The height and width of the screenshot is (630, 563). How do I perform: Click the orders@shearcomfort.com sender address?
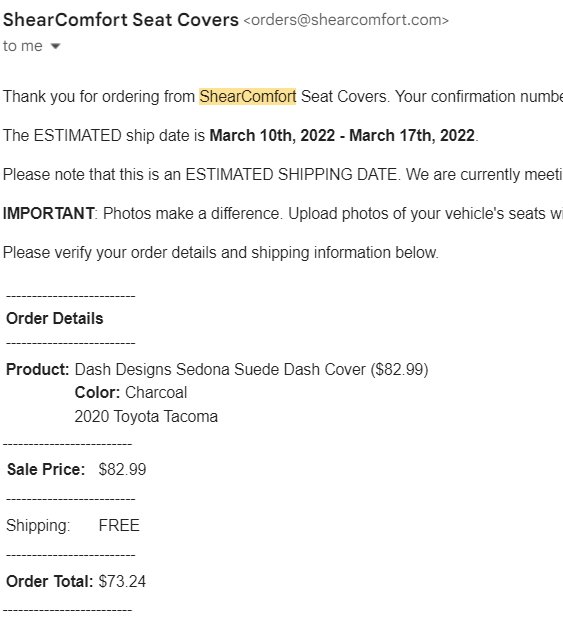tap(346, 20)
